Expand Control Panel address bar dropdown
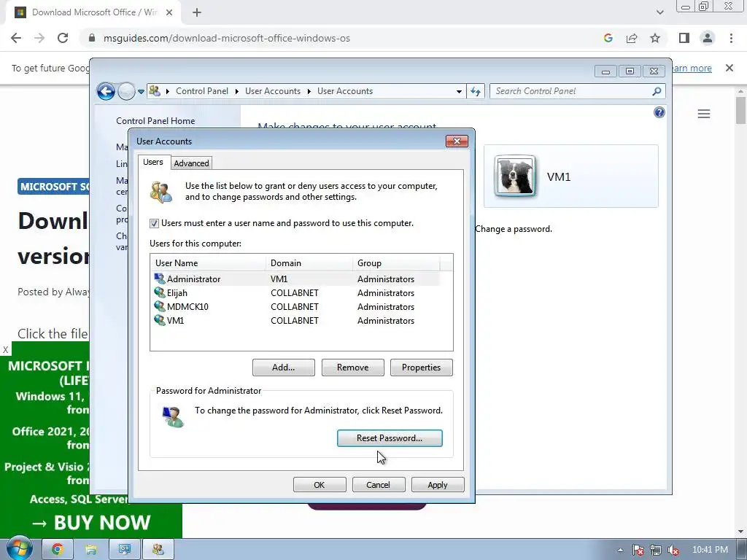747x560 pixels. point(459,91)
